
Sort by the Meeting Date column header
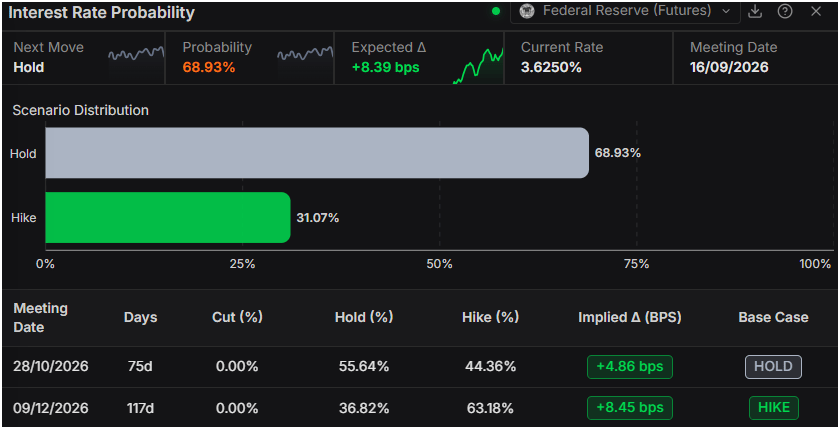tap(40, 318)
